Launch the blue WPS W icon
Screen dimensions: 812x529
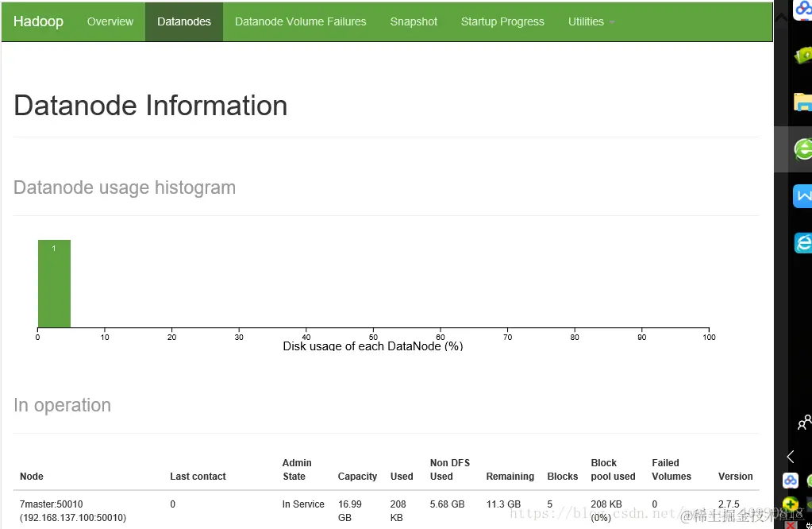click(x=802, y=196)
